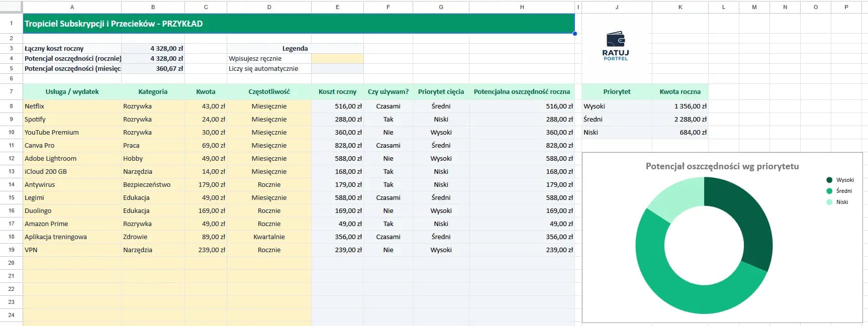Open the Częstotliwość cell for Aplikacja treningowa

[x=269, y=237]
